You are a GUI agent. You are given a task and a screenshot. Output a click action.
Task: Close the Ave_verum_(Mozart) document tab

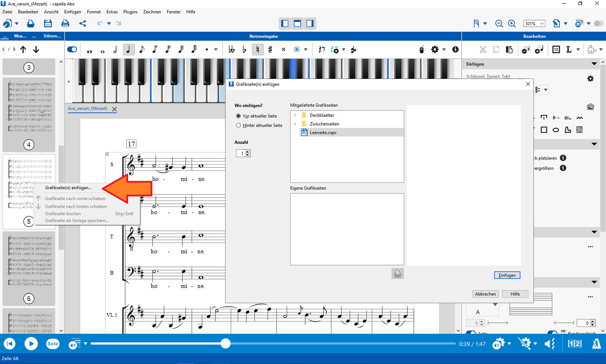click(x=114, y=109)
